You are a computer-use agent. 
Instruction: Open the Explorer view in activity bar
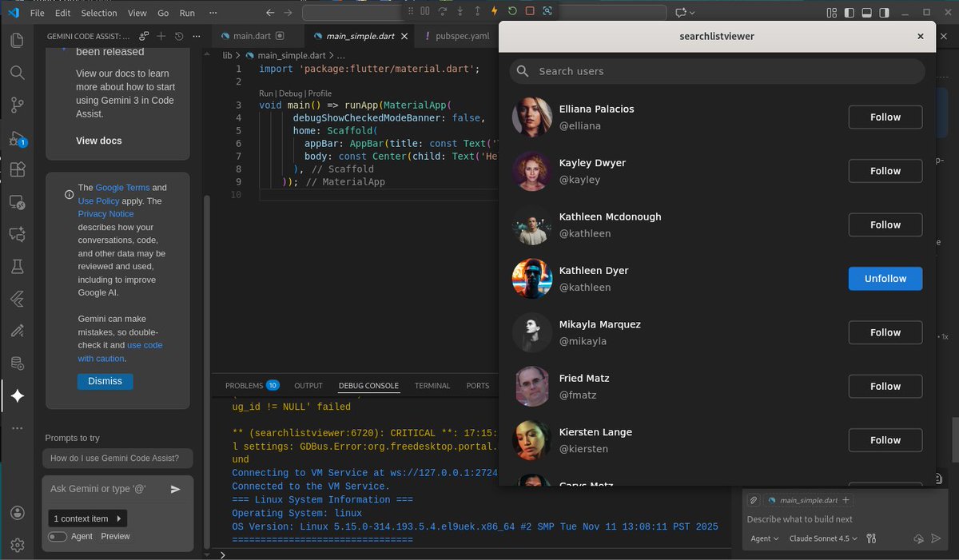[17, 40]
